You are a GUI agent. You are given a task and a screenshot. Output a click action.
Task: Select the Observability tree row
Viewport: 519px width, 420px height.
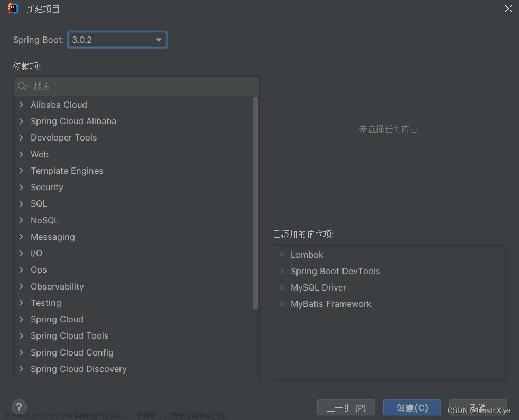(x=133, y=286)
